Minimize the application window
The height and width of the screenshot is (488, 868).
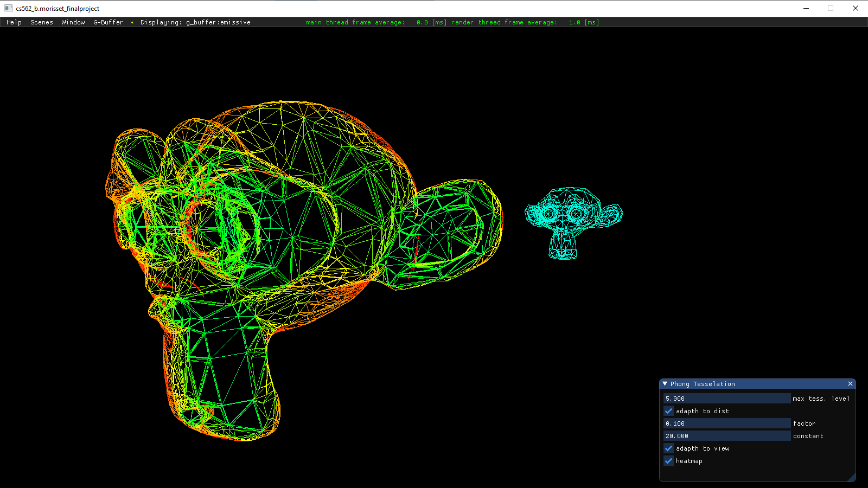[x=806, y=8]
